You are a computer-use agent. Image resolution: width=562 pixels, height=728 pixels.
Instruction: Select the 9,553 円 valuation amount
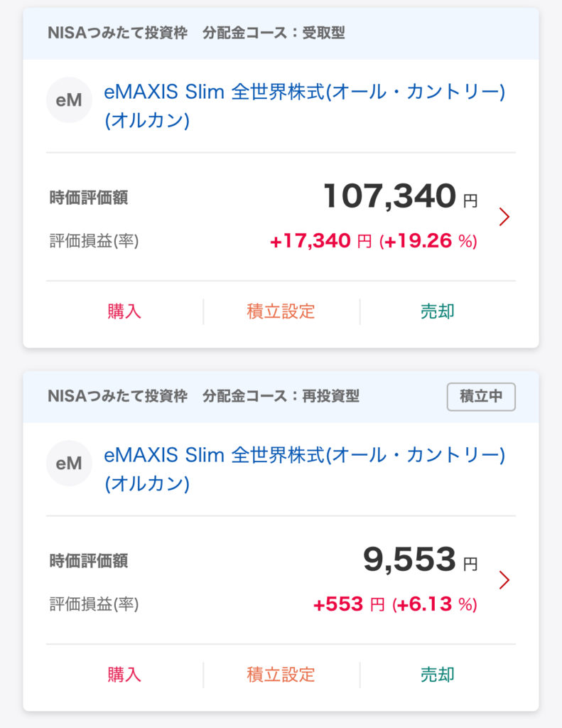tap(420, 561)
